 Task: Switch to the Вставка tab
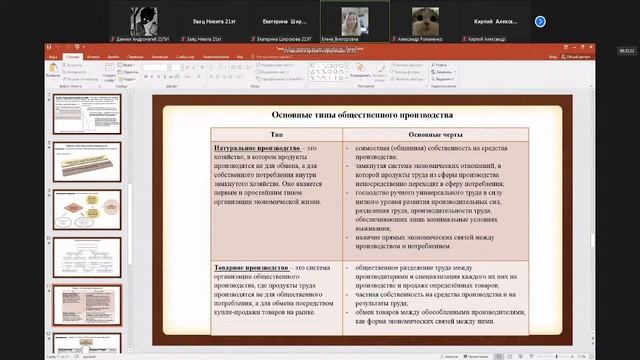(93, 57)
